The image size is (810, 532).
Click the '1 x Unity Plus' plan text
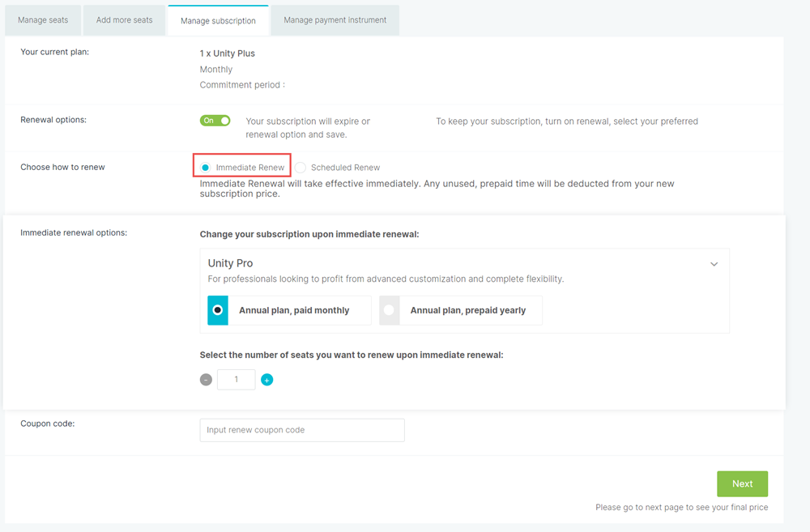coord(228,53)
